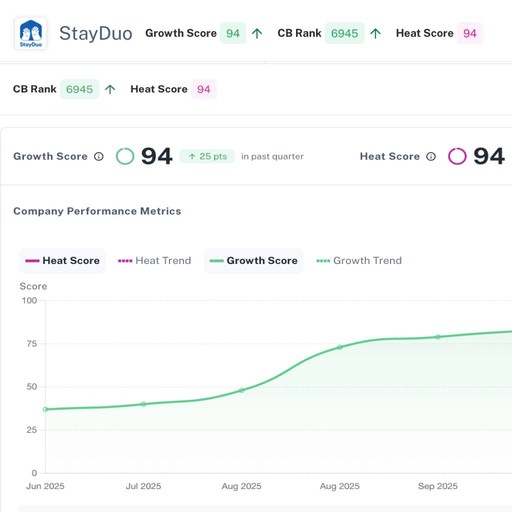Viewport: 512px width, 512px height.
Task: Click the StayDuo company name title
Action: 96,34
